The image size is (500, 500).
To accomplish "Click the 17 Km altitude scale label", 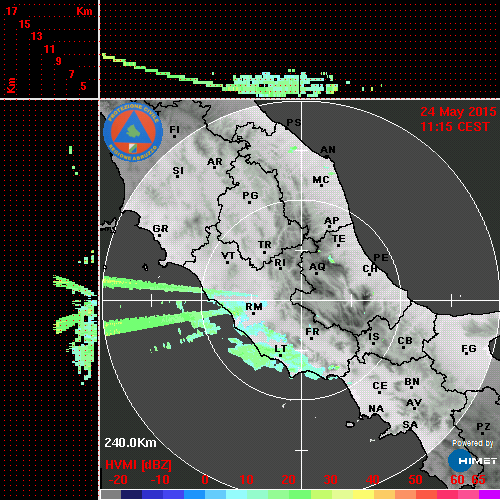I will click(11, 11).
